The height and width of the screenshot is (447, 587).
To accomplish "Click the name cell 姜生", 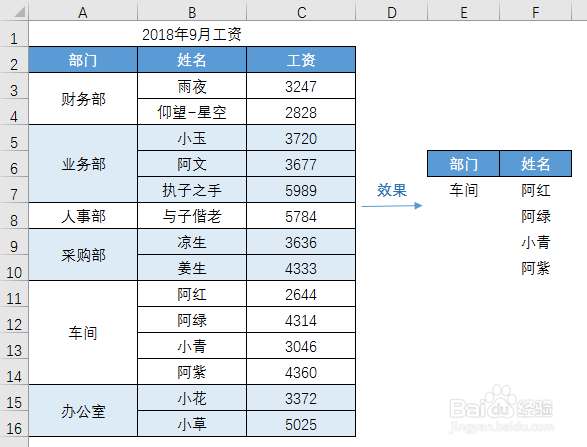I will 192,268.
